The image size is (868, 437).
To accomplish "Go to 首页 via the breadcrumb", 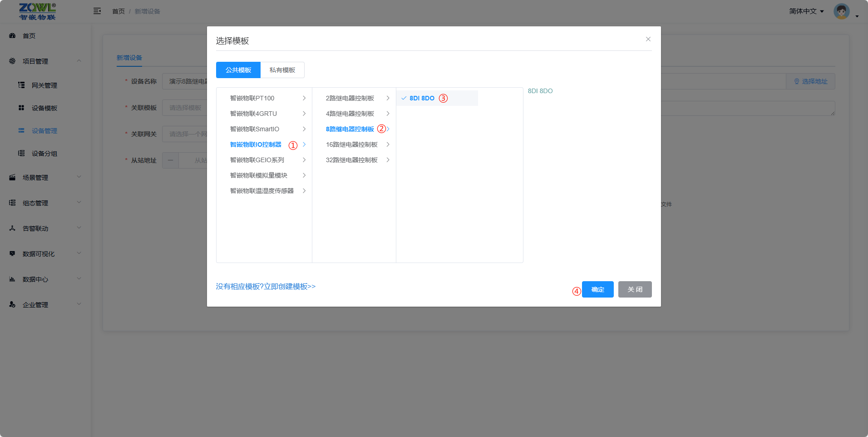I will click(x=118, y=11).
